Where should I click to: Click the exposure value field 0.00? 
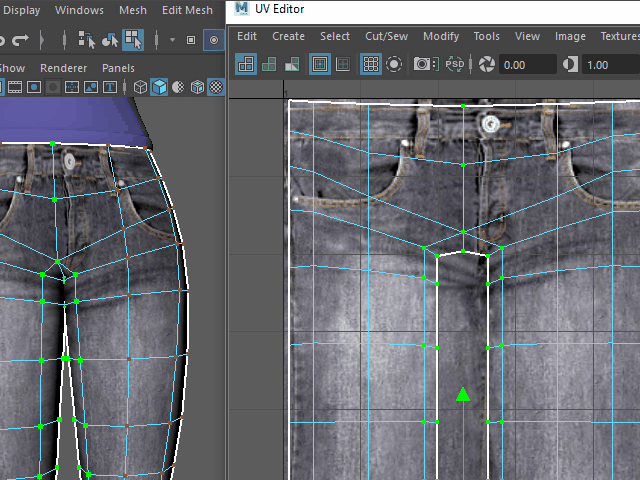527,64
